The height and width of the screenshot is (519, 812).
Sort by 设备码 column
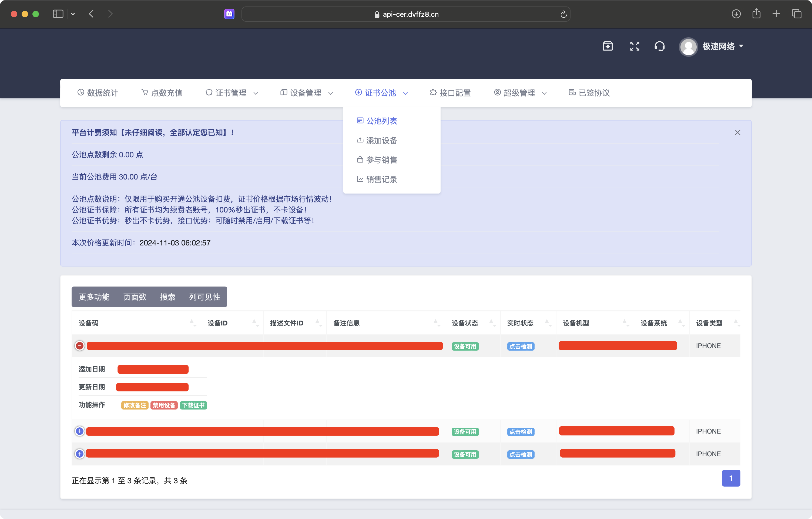click(x=136, y=323)
